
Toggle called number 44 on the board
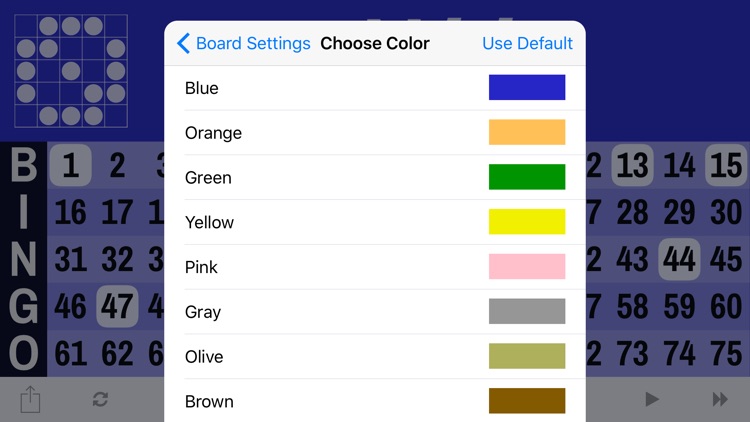pos(679,259)
